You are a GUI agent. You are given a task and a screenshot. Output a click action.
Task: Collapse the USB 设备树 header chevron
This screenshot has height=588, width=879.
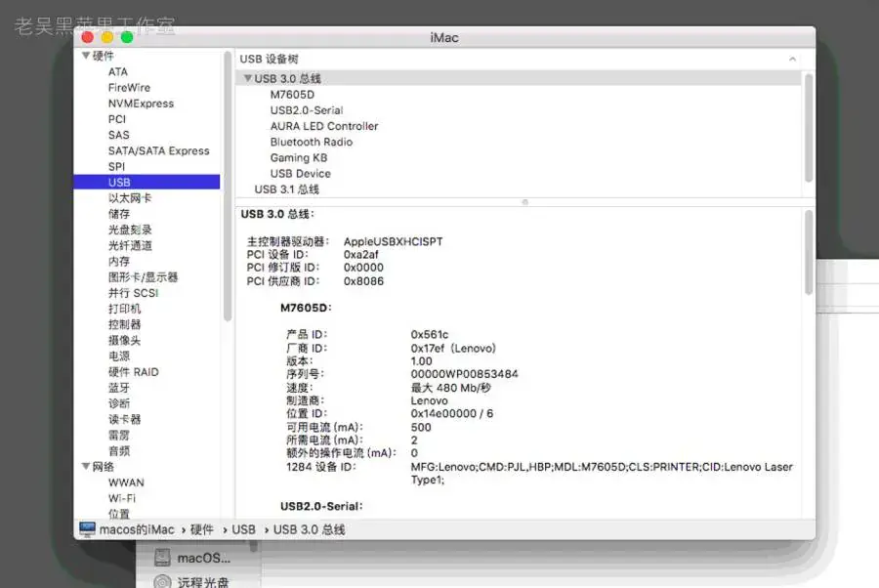click(792, 59)
